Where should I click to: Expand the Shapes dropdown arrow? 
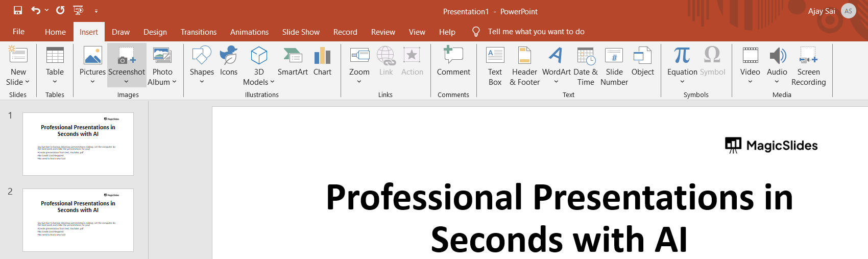[202, 82]
